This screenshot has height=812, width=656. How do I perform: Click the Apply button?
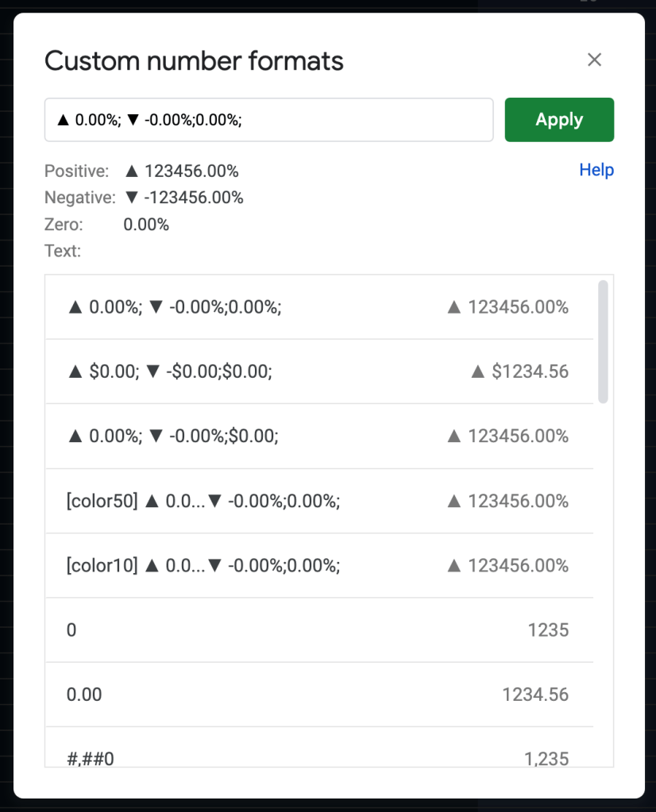pyautogui.click(x=559, y=120)
